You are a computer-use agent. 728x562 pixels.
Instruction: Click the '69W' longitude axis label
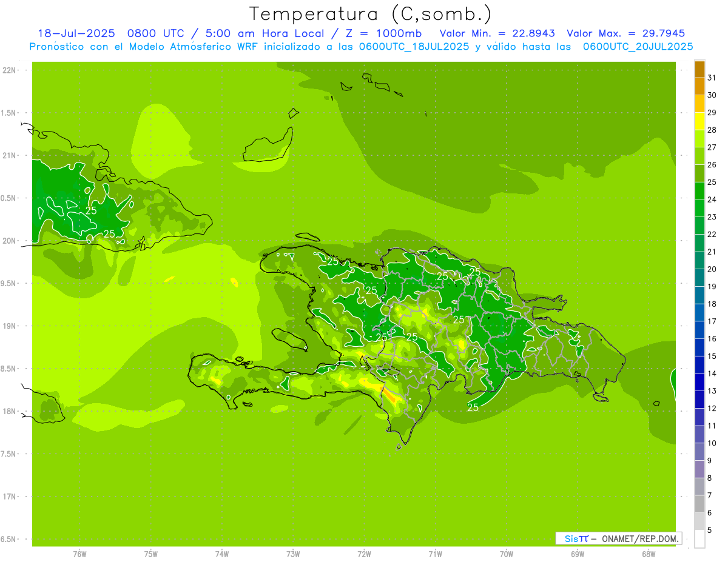(578, 554)
